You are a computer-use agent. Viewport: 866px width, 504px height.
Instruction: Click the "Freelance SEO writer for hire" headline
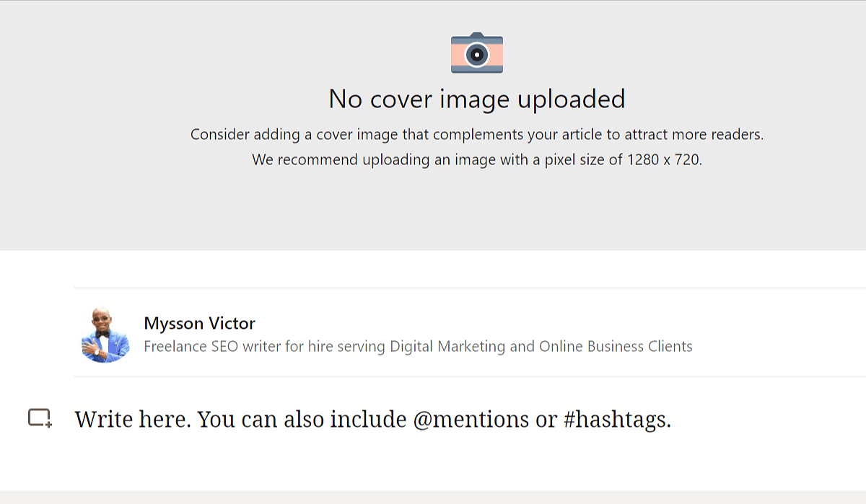418,346
